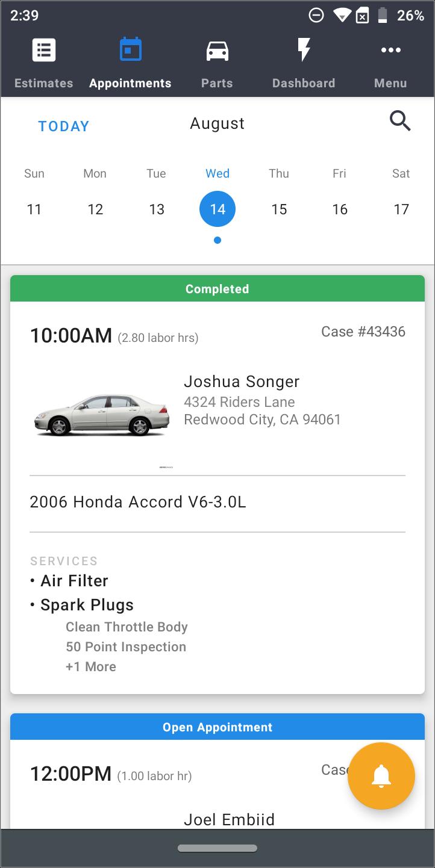
Task: Expand the '+1 More' services list
Action: tap(90, 666)
